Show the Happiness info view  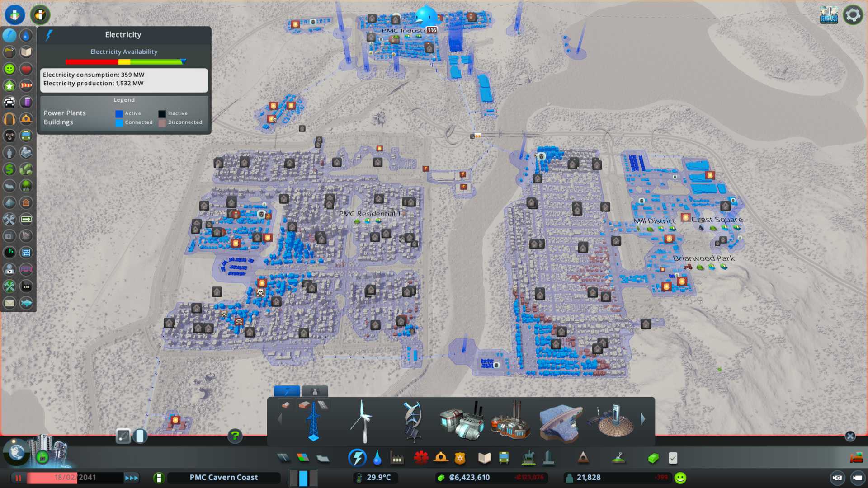coord(9,69)
